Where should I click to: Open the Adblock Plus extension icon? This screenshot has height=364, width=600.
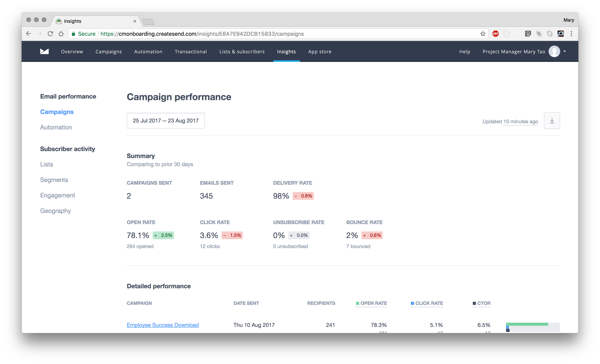[495, 34]
